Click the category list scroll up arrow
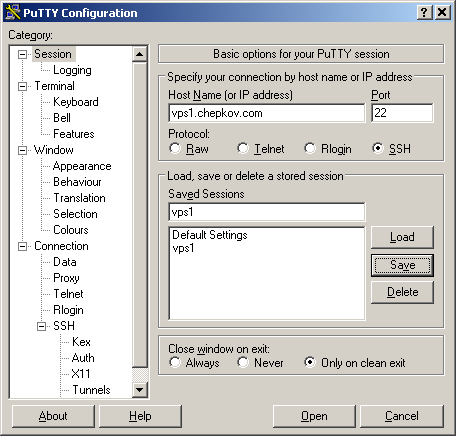Screen dimensions: 456x436 click(x=139, y=54)
